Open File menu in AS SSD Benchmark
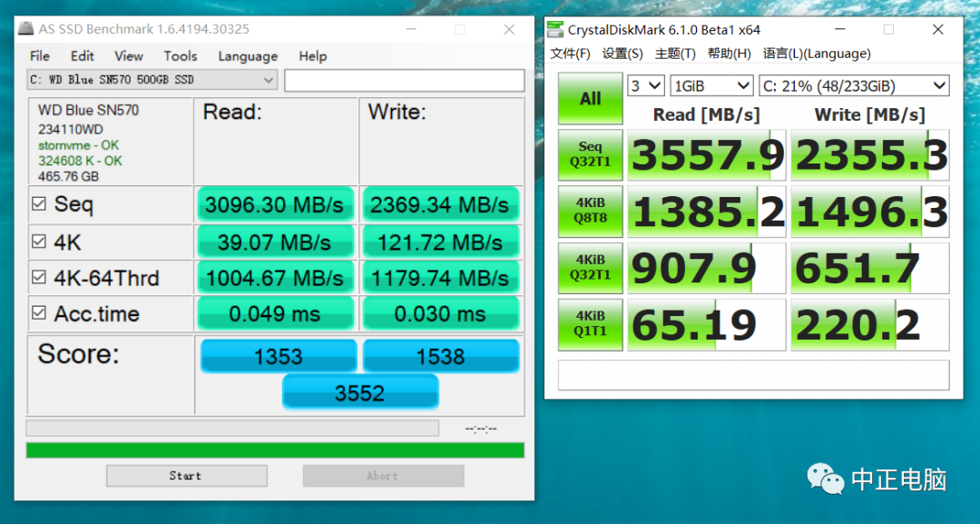This screenshot has height=524, width=980. click(39, 56)
